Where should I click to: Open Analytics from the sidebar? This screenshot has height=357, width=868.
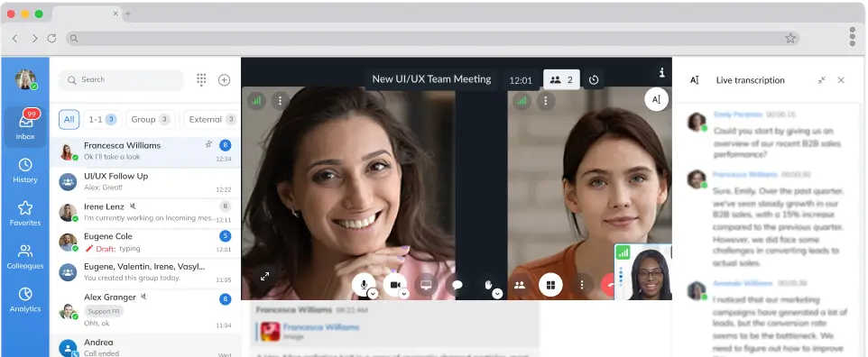[25, 300]
